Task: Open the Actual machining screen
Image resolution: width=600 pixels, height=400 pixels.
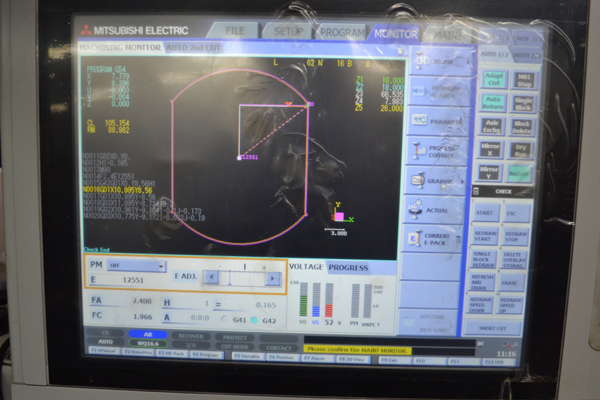Action: 433,210
